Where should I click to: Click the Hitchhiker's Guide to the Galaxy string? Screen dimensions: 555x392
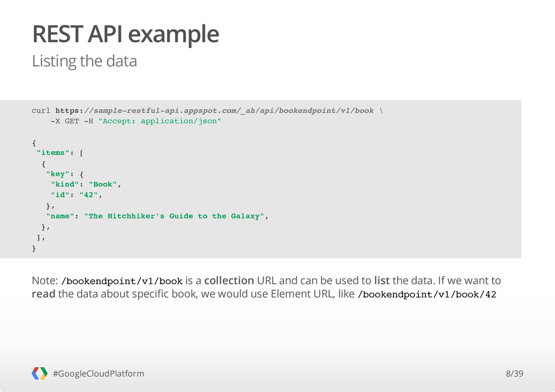(x=174, y=217)
